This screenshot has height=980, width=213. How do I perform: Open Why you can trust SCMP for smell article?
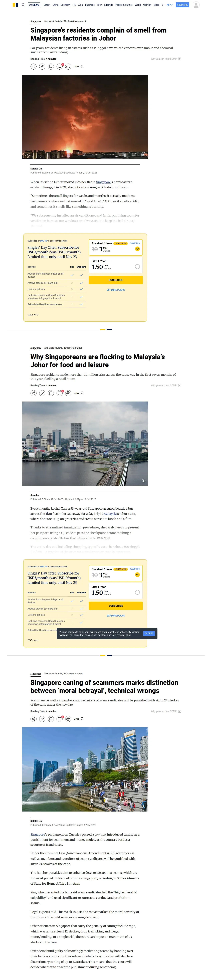166,59
